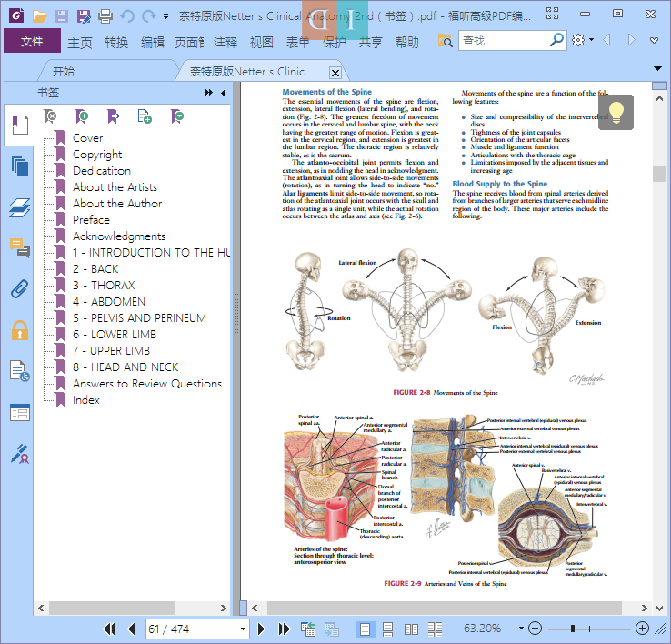
Task: Click the Undo arrow icon
Action: [x=127, y=16]
